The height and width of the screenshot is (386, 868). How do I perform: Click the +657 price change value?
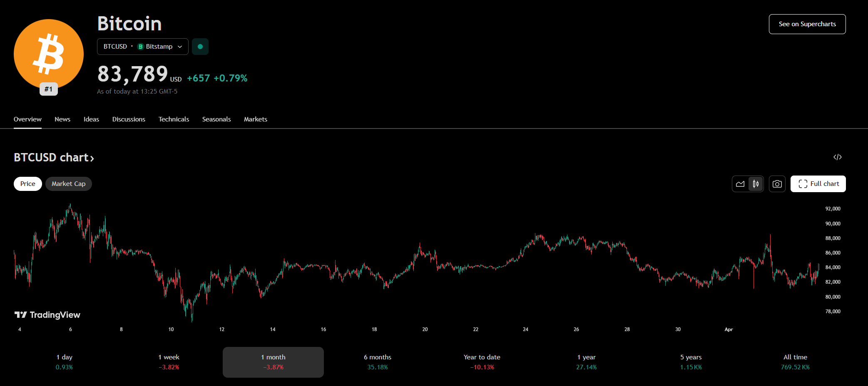[199, 78]
